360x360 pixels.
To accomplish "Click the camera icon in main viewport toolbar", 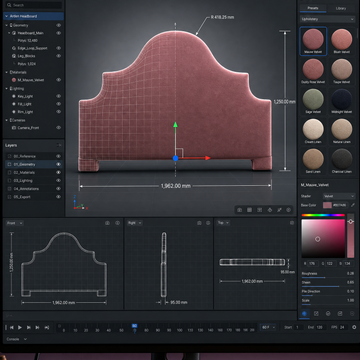I will (239, 210).
